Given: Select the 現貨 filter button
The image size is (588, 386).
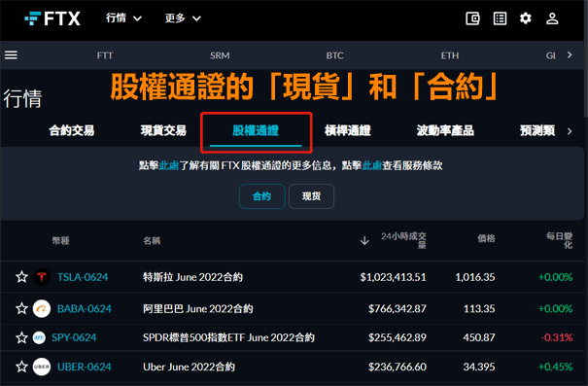Looking at the screenshot, I should 311,196.
